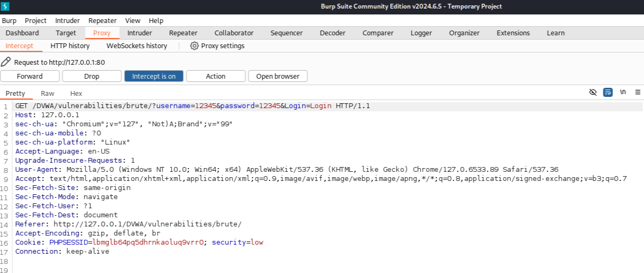This screenshot has height=273, width=644.
Task: Open the WebSockets history sub-tab
Action: point(137,46)
